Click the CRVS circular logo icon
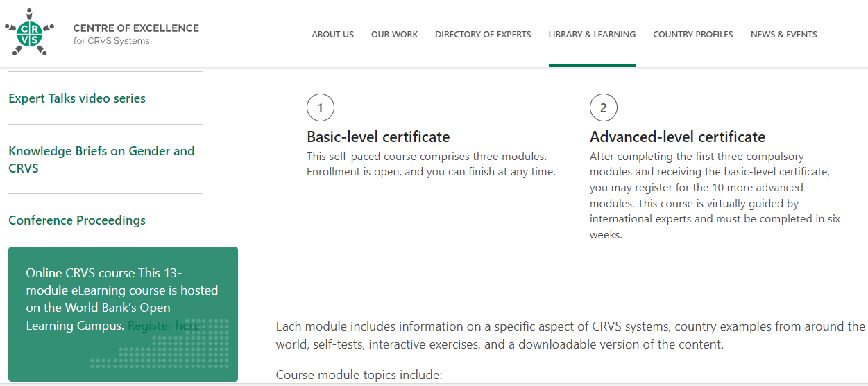 tap(29, 33)
